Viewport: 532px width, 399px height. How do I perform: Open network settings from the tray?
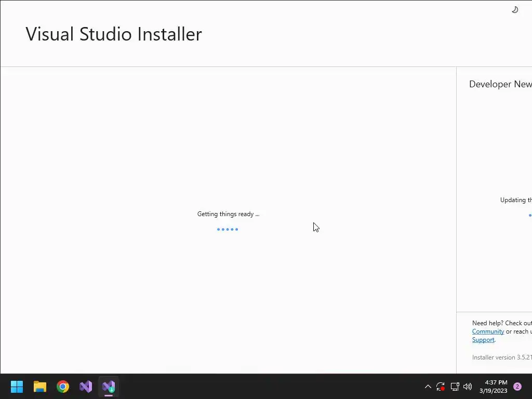[x=455, y=387]
